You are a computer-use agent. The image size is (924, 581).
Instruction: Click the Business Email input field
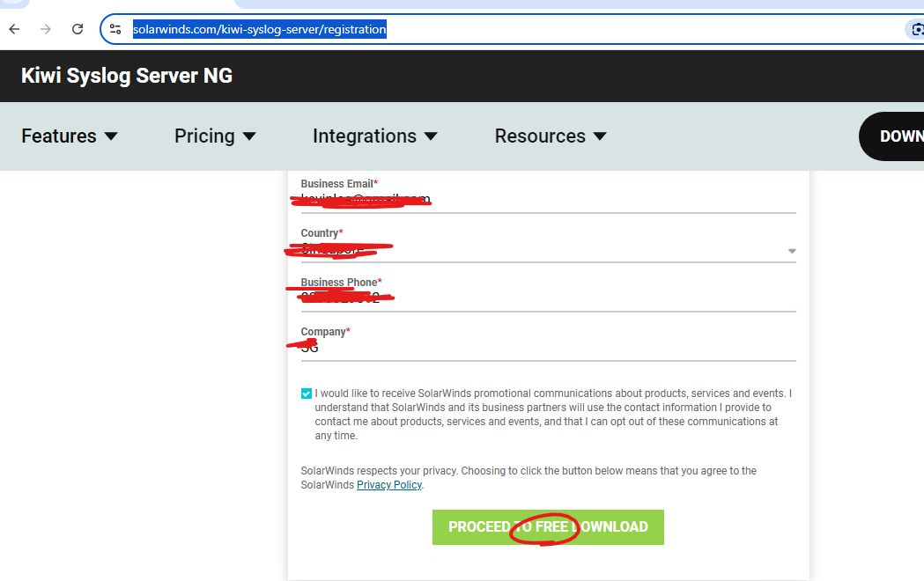548,200
